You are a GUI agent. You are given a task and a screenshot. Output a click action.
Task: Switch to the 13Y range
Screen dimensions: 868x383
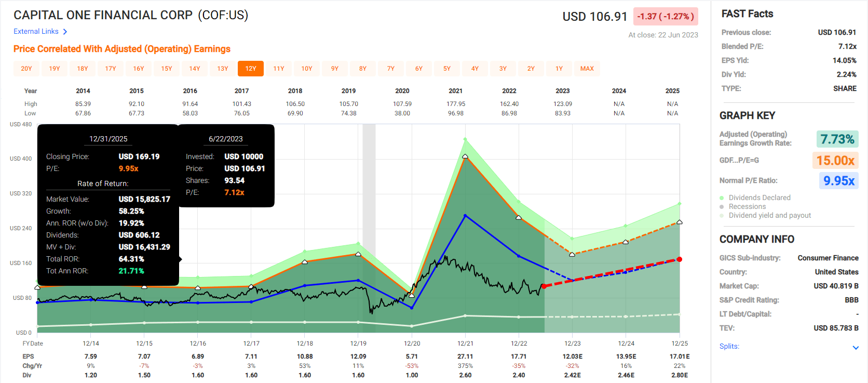223,69
